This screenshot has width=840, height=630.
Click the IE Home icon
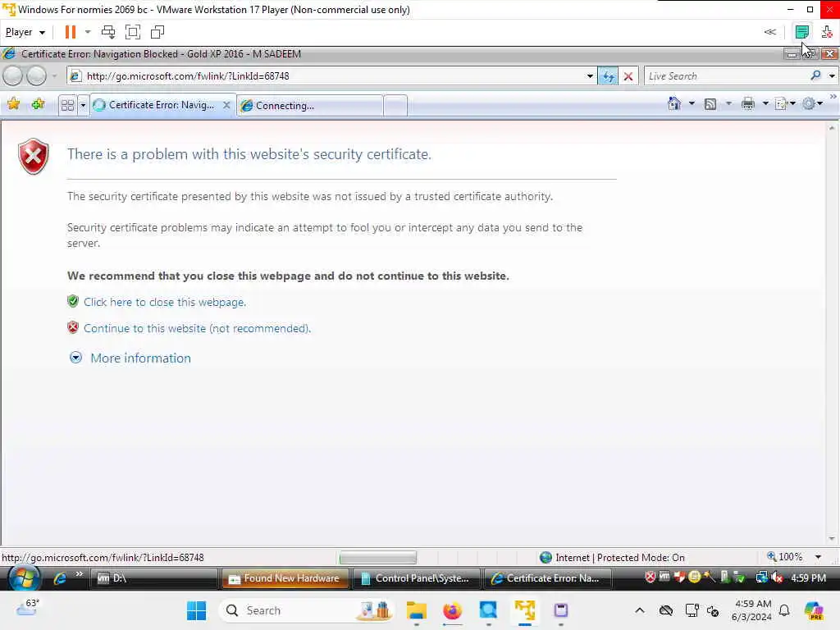tap(674, 103)
